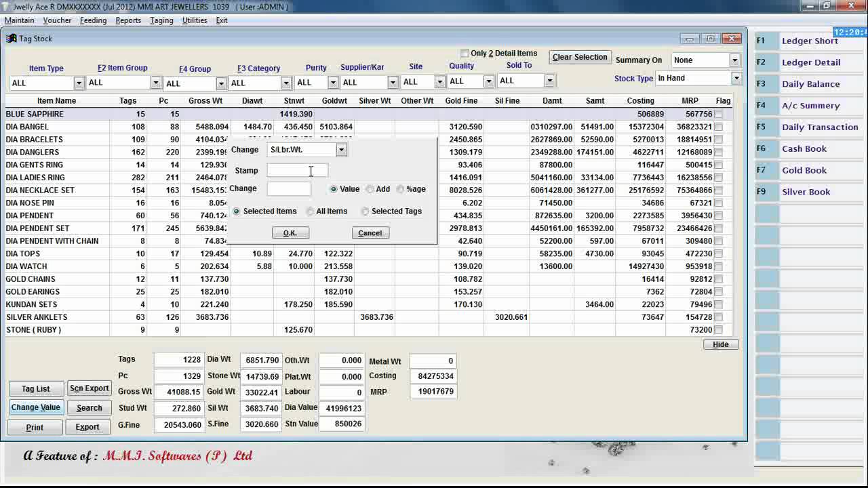Select the Add radio button

pos(370,189)
